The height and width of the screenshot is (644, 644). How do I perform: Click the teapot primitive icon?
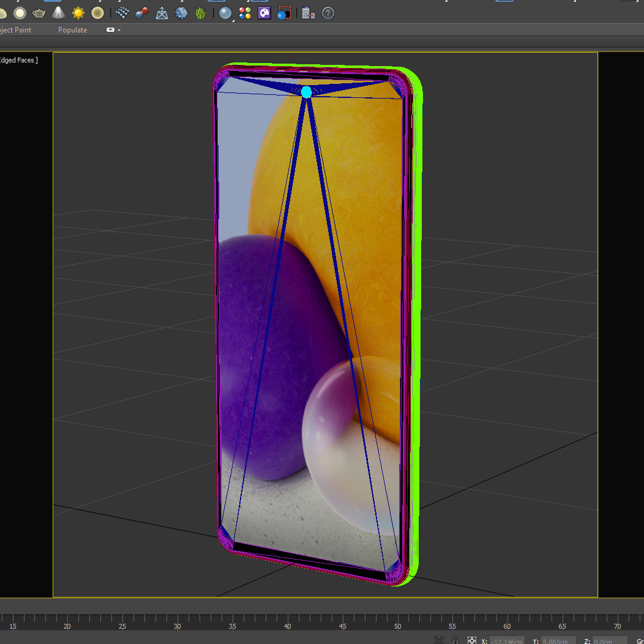[39, 13]
